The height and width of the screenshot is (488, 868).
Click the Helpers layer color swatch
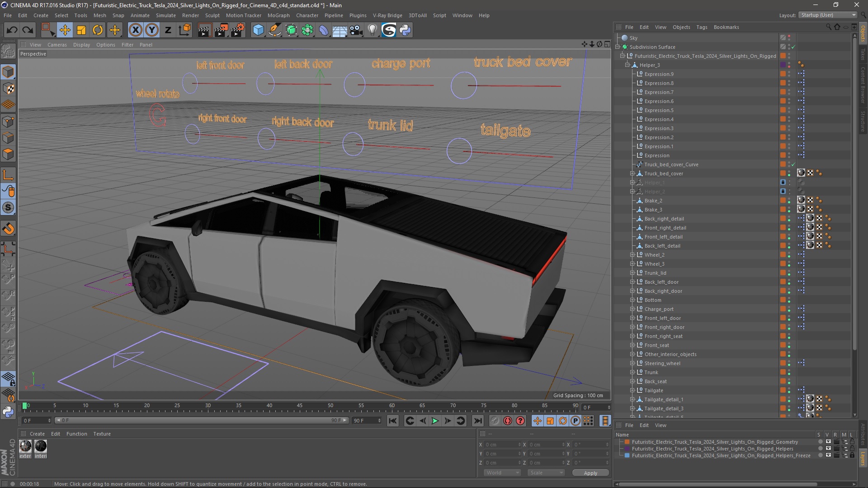pos(627,449)
